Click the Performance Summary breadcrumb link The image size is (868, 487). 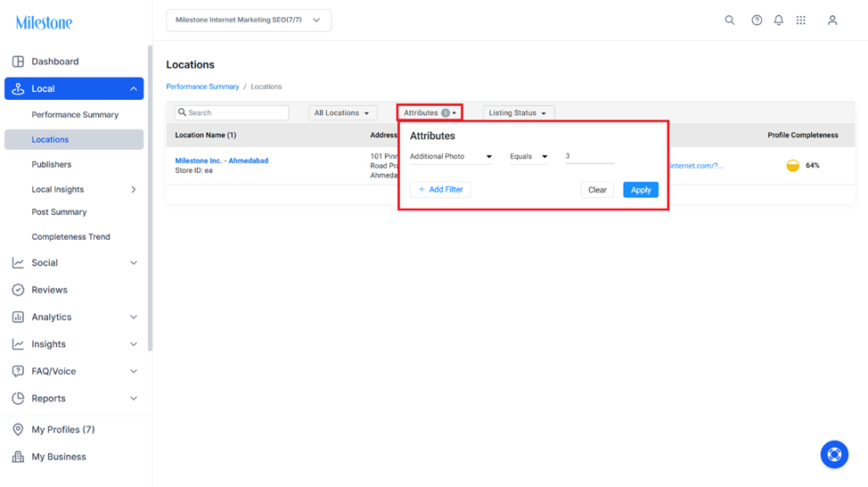[202, 87]
